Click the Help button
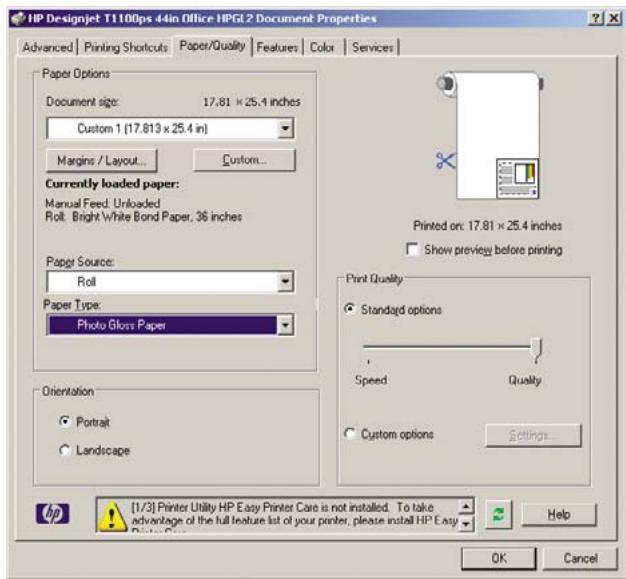Screen dimensions: 626x579 (559, 514)
